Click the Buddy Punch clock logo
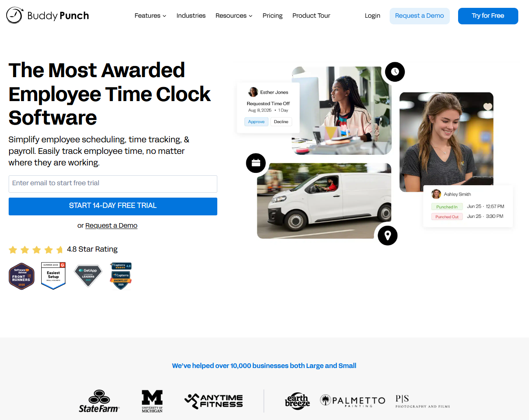529x420 pixels. [14, 15]
